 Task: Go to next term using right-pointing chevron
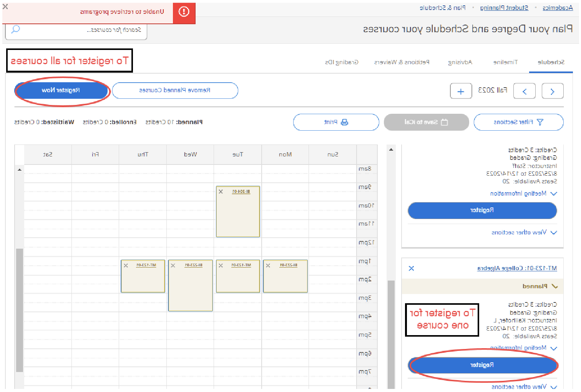coord(553,91)
